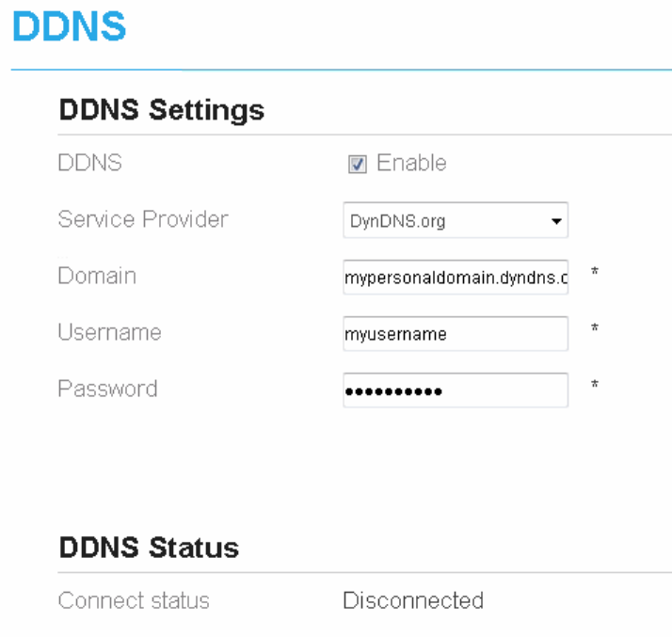Click the Password field label
This screenshot has height=637, width=672.
coord(107,388)
